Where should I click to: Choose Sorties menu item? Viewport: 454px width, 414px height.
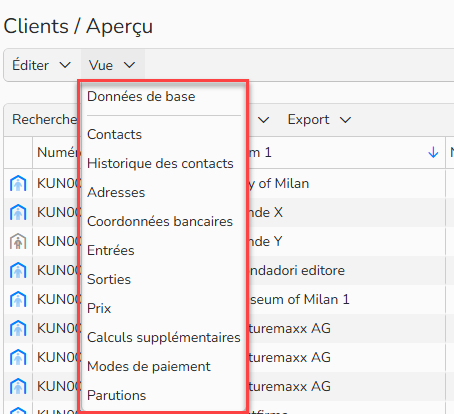[x=163, y=279]
